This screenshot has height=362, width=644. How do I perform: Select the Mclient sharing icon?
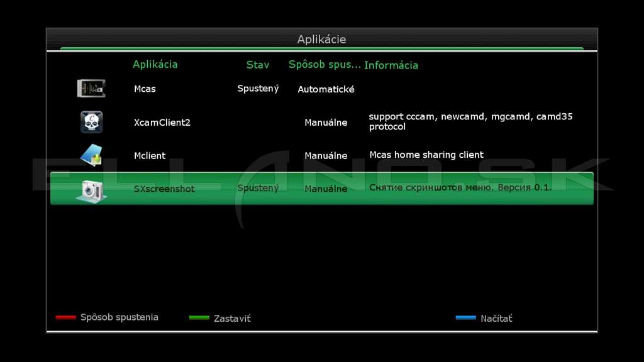91,155
